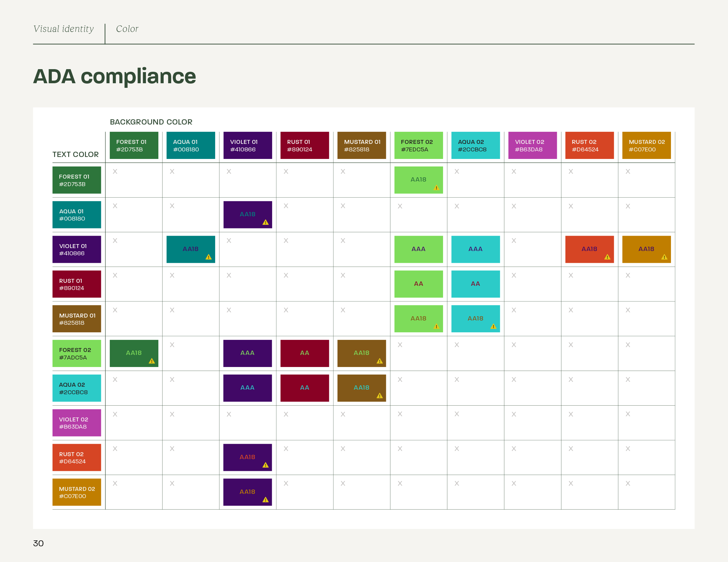The height and width of the screenshot is (562, 728).
Task: Click warning icon in Mustard 02 text on Violet 01 cell
Action: click(266, 500)
